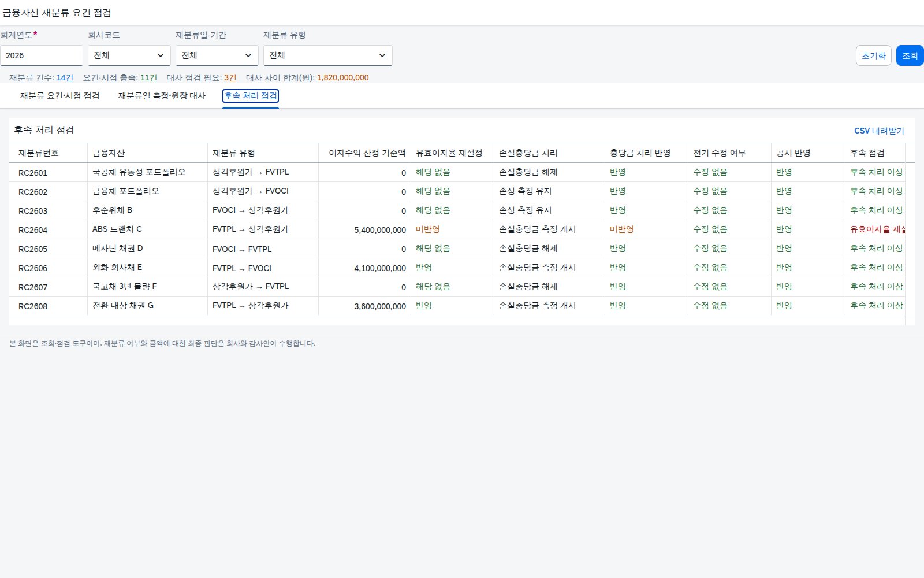
Task: Select row RC2602
Action: tap(457, 191)
